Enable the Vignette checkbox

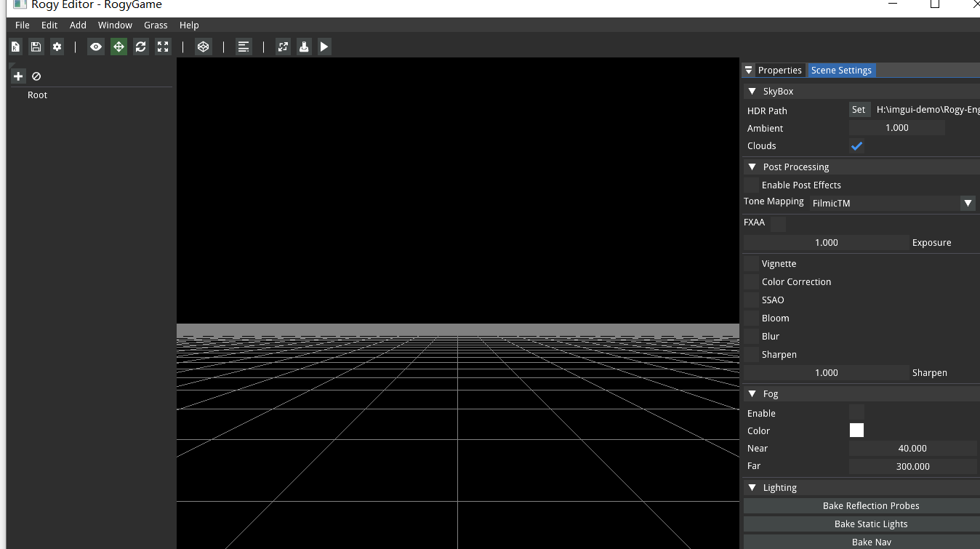tap(751, 263)
